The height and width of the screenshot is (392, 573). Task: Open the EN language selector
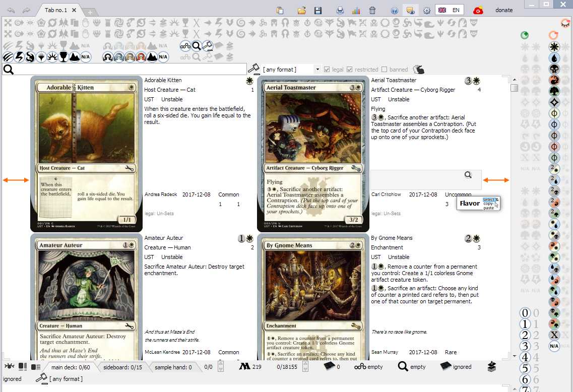point(449,10)
